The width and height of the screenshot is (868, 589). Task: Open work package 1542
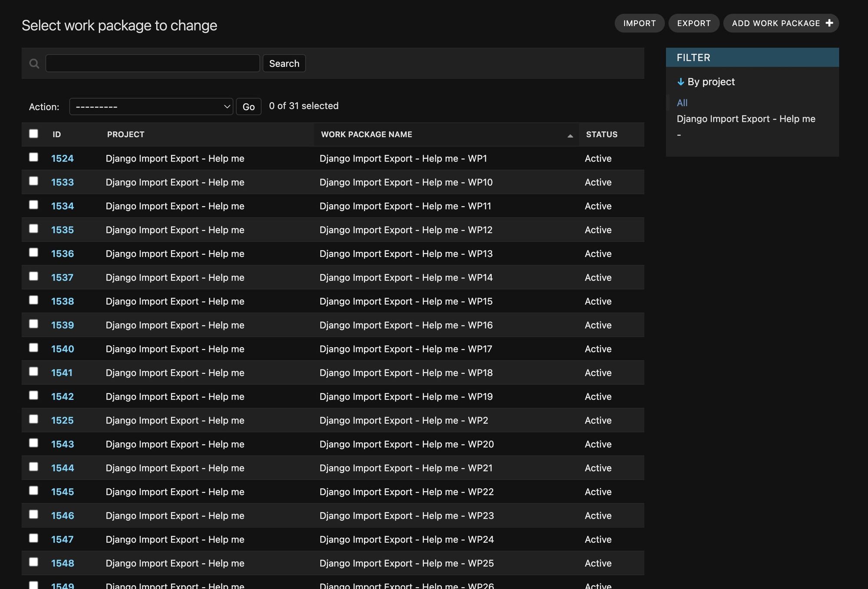[62, 397]
